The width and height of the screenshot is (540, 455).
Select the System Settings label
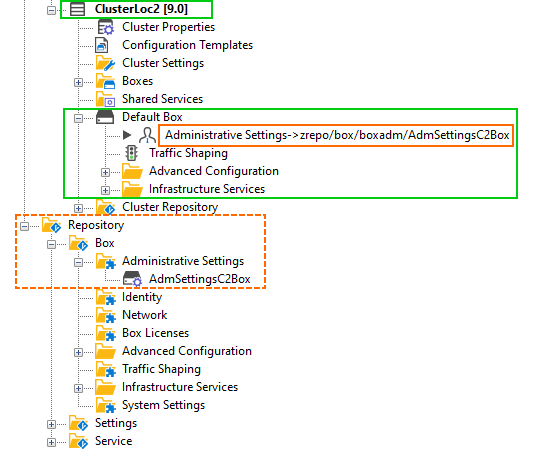[164, 405]
